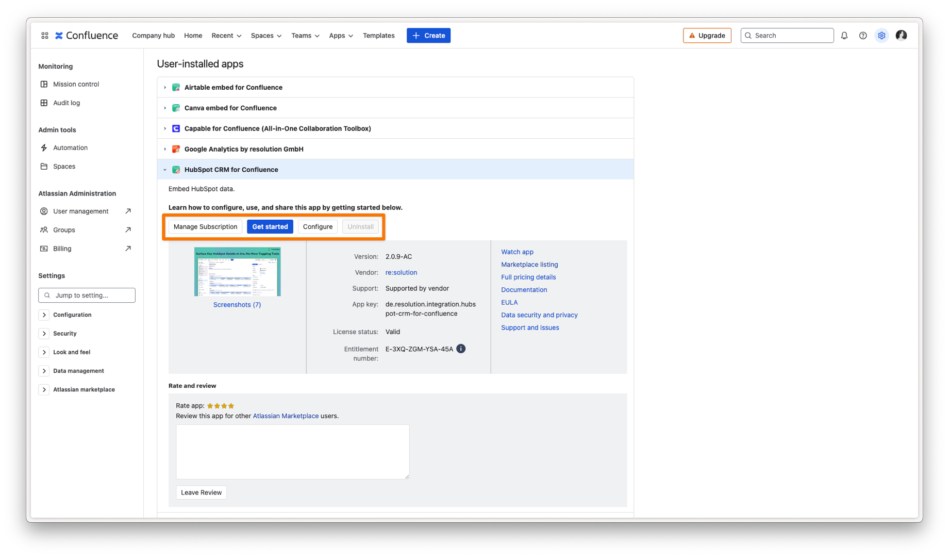Click Manage Subscription button
The image size is (949, 557).
coord(205,226)
